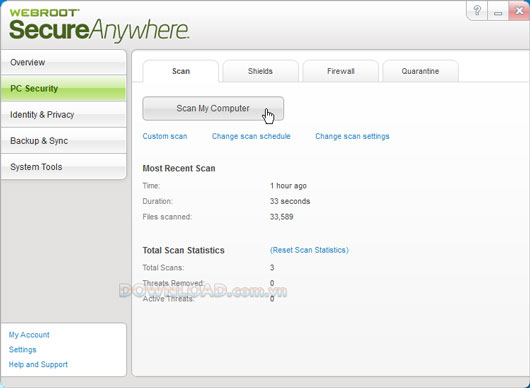Start Scan My Computer
Viewport: 530px width, 388px height.
(x=213, y=108)
